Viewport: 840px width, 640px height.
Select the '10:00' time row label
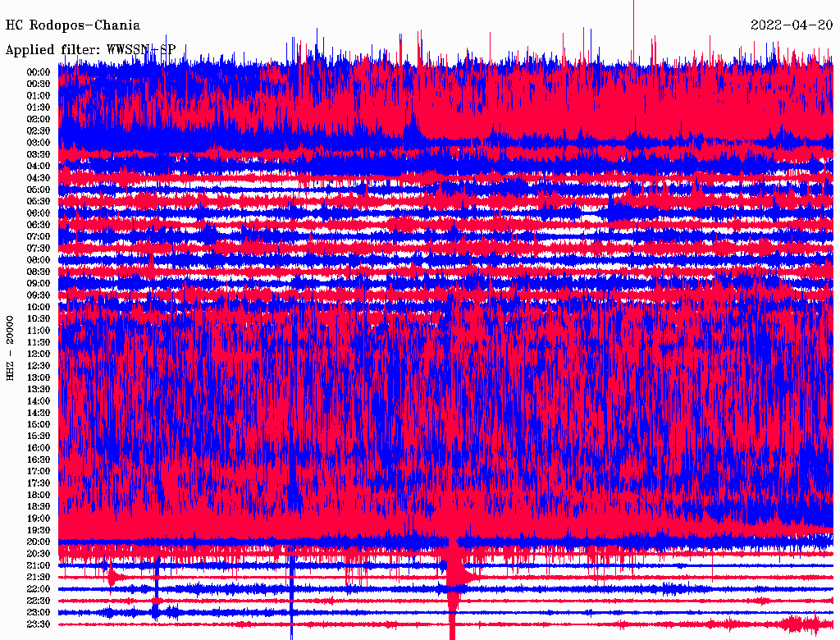click(39, 307)
